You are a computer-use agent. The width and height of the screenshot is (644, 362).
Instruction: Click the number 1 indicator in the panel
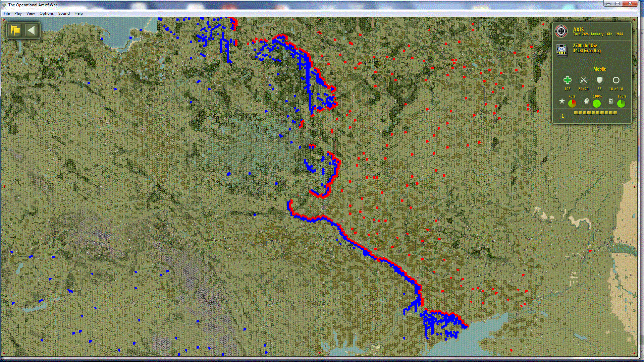[563, 116]
